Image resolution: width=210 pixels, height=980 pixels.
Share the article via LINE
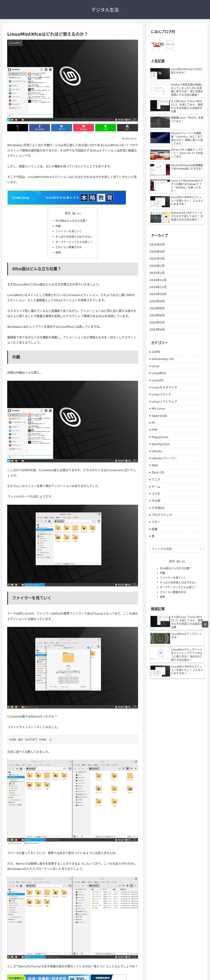105,127
